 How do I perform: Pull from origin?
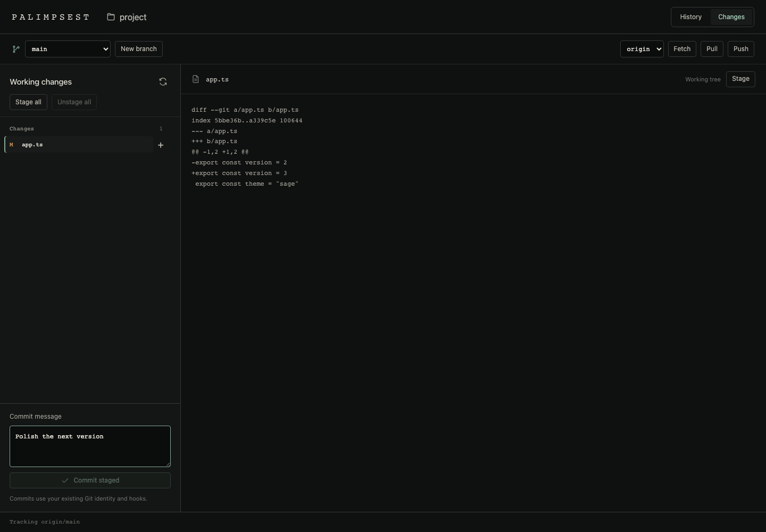(x=712, y=49)
